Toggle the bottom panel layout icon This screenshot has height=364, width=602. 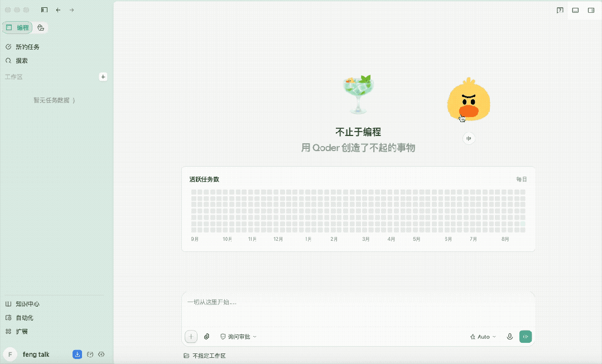point(576,11)
